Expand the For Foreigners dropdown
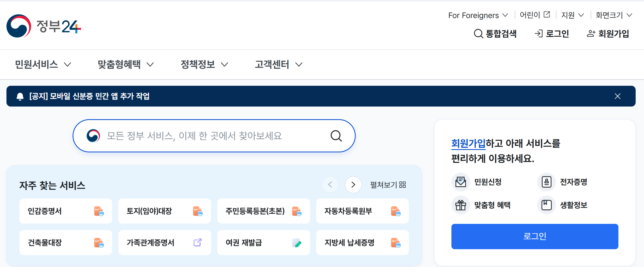Screen dimensions: 644x267 tap(506, 15)
